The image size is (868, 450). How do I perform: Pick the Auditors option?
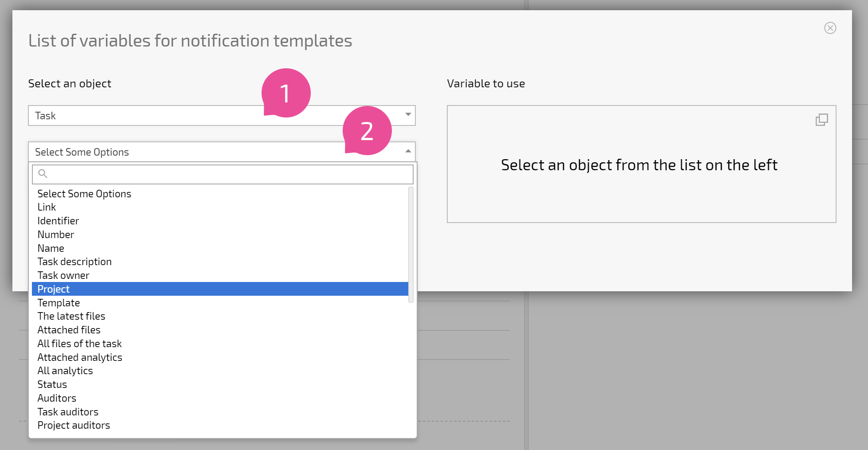coord(220,398)
